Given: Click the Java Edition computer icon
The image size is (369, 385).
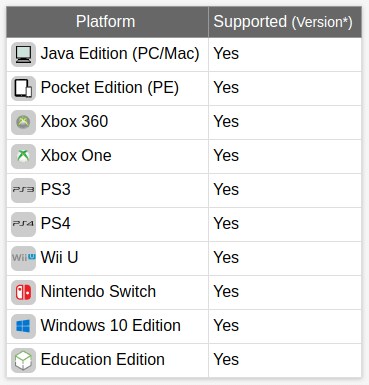Looking at the screenshot, I should pos(23,54).
